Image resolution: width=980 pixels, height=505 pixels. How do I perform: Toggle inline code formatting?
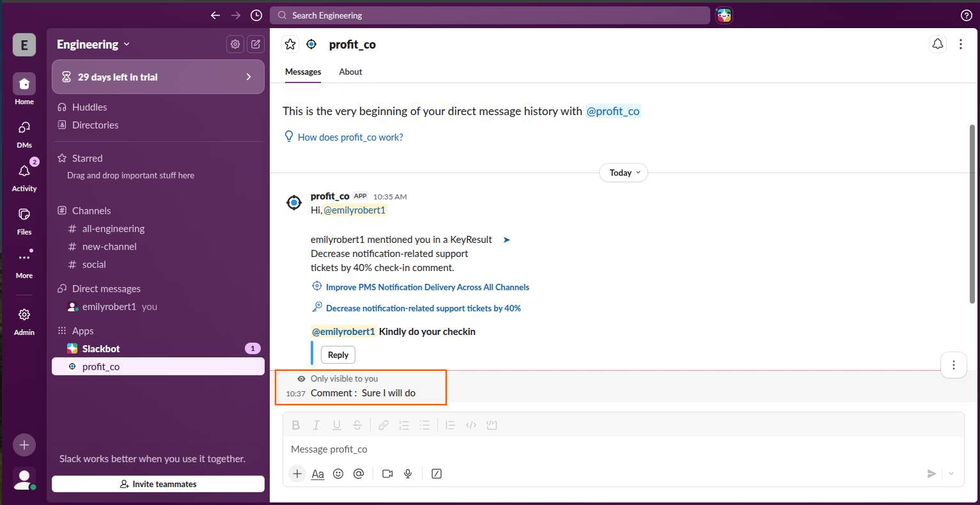click(471, 425)
